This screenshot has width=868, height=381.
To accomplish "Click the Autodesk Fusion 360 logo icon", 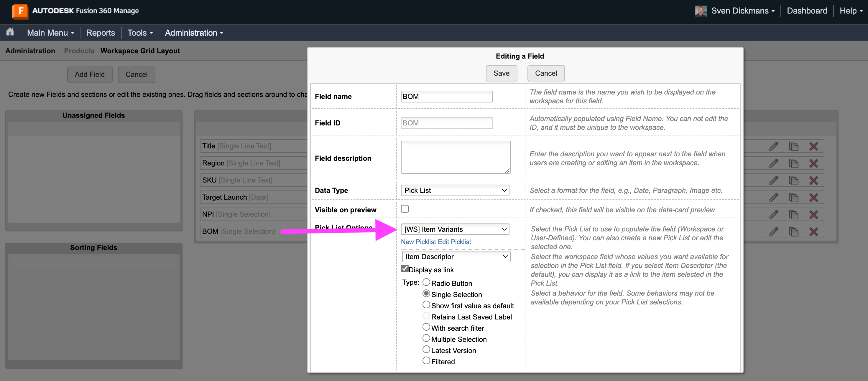I will (19, 11).
